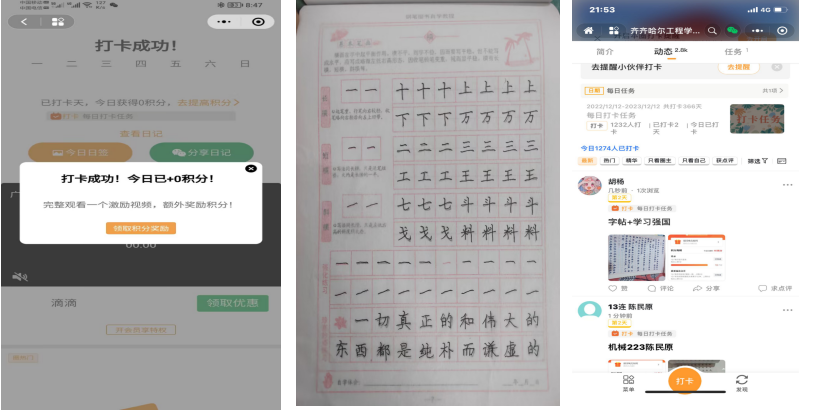Open the handwriting photo thumbnail in 胡杨's post
The height and width of the screenshot is (413, 823).
(636, 256)
